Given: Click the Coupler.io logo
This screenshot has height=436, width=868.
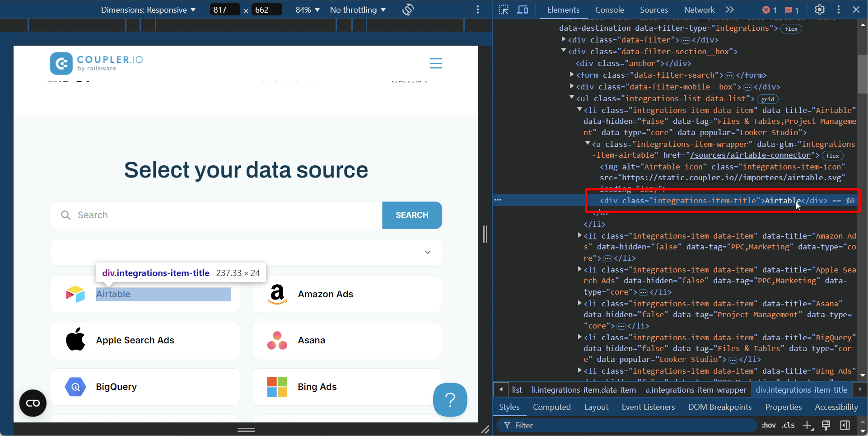Looking at the screenshot, I should click(97, 63).
